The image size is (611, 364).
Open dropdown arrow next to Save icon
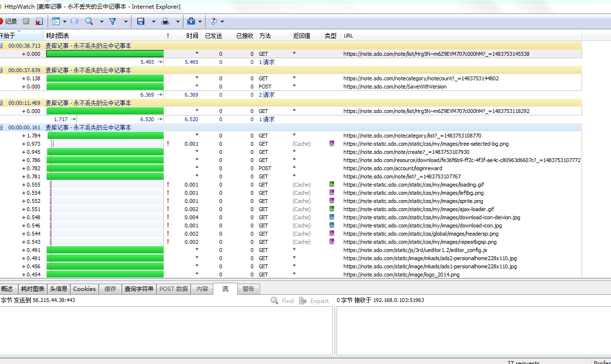click(154, 22)
